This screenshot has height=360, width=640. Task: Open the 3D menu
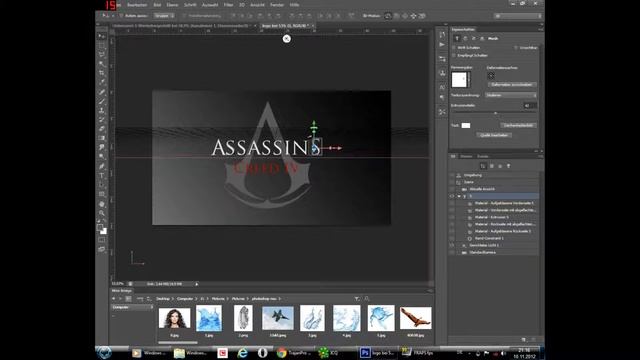point(242,5)
